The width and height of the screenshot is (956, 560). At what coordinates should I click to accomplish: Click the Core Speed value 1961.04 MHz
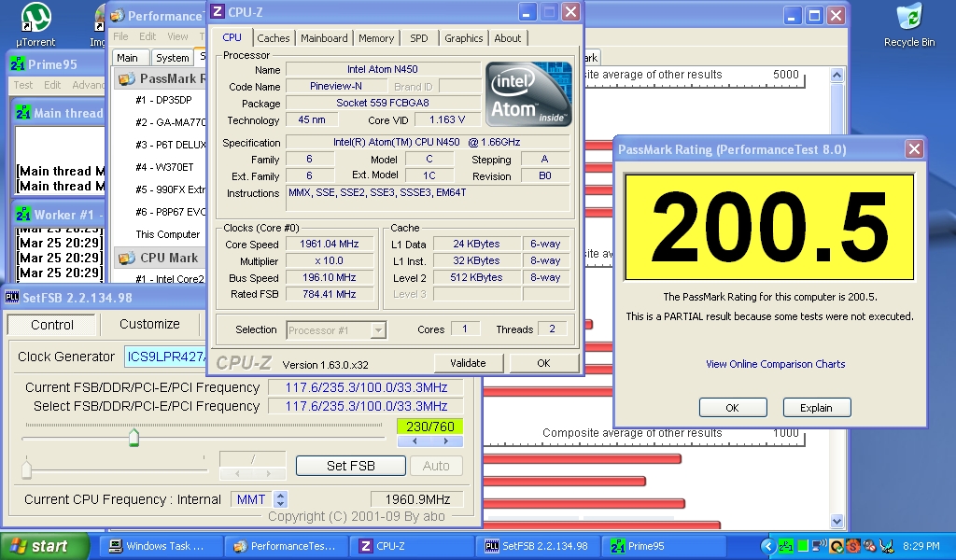coord(330,244)
